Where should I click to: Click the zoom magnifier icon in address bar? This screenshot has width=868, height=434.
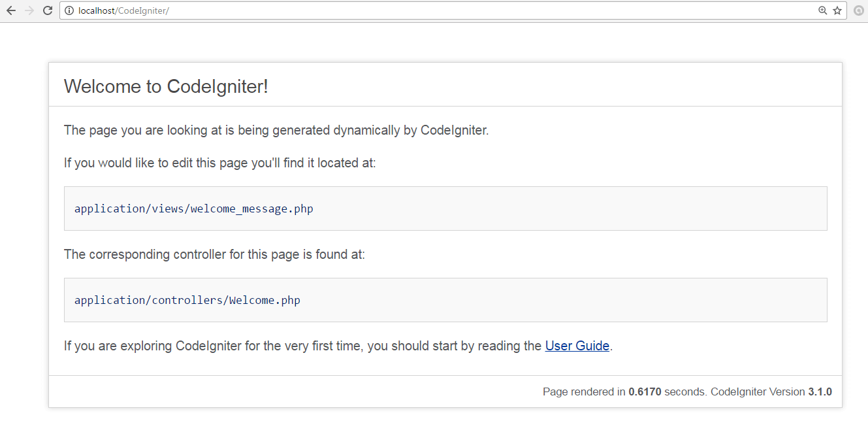(823, 10)
